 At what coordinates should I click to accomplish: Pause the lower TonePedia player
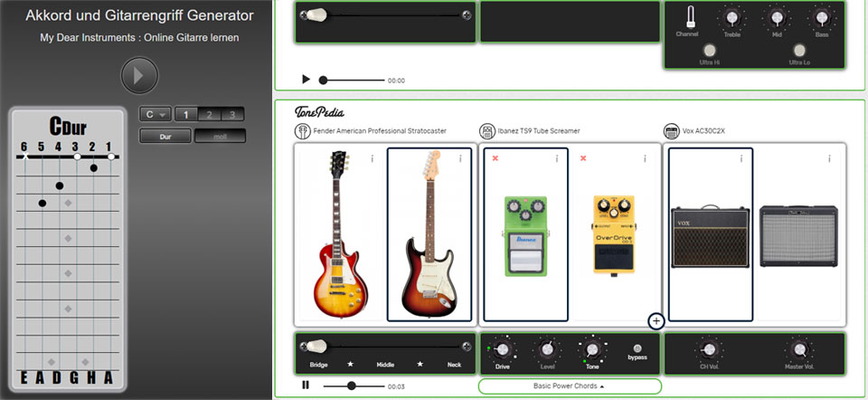point(305,385)
